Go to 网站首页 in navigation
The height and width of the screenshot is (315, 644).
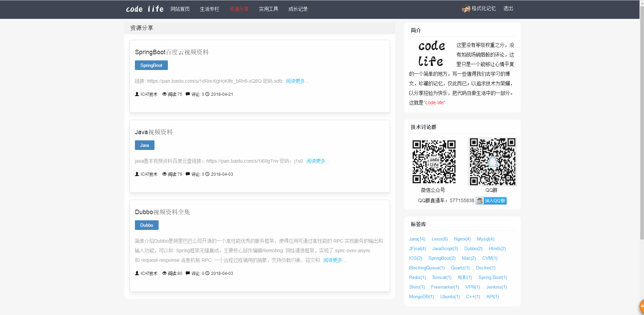pyautogui.click(x=180, y=9)
